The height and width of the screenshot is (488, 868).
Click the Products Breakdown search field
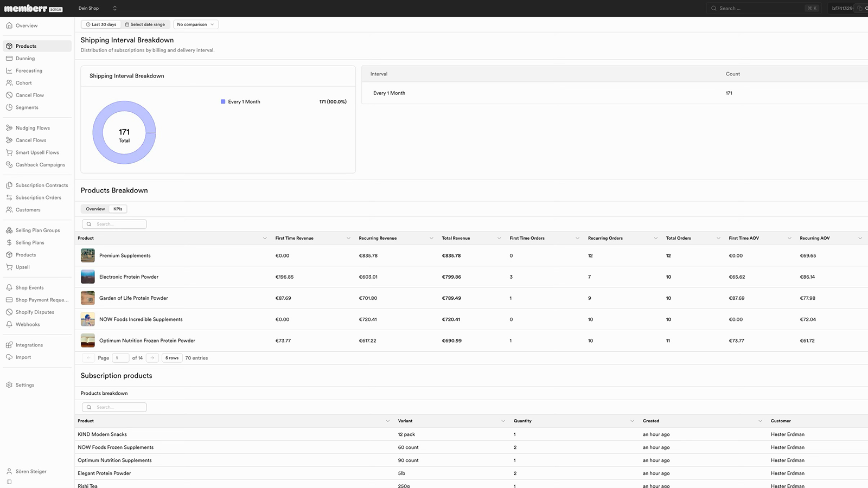click(114, 224)
